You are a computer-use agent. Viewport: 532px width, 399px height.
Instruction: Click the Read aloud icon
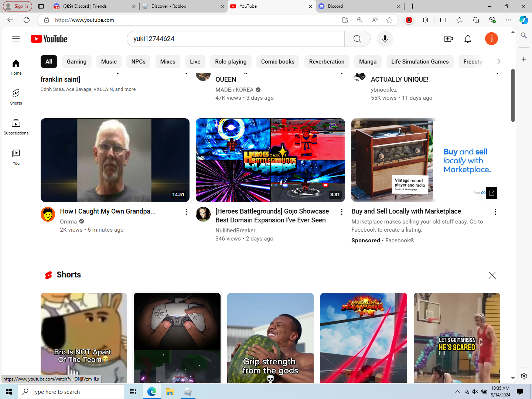point(375,20)
